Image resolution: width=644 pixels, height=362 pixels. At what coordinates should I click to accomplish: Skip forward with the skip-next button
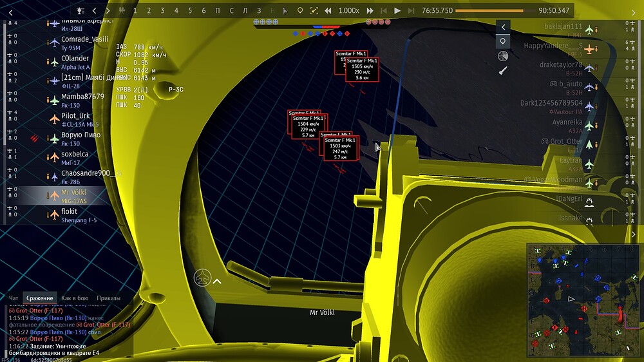pos(411,11)
